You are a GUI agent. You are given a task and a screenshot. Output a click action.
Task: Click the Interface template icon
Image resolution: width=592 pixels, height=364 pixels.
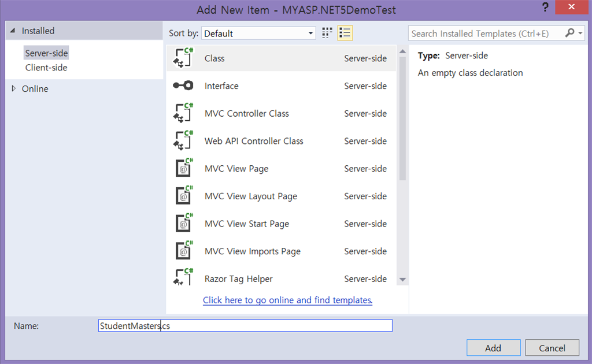(x=183, y=86)
